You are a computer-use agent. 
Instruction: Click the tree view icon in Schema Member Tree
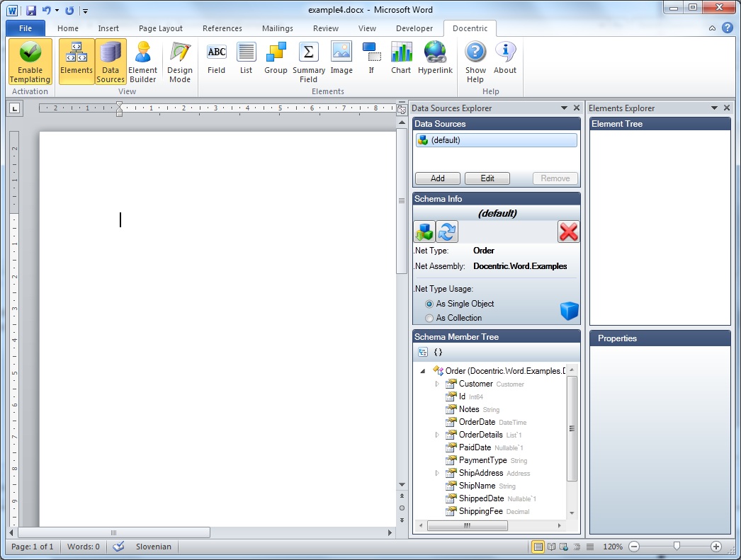coord(423,353)
